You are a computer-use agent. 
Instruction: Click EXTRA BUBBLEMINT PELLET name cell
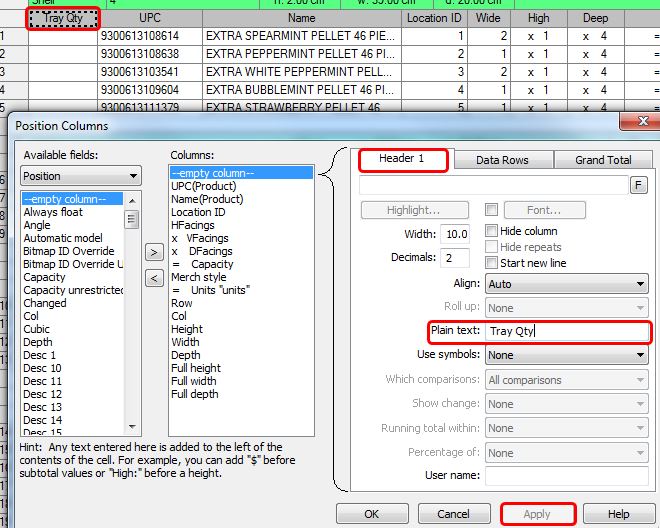coord(302,90)
